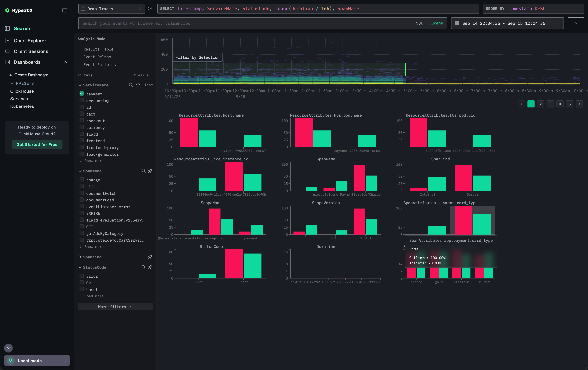
Task: Search within the ServiceName filter using magnifier
Action: pyautogui.click(x=131, y=85)
